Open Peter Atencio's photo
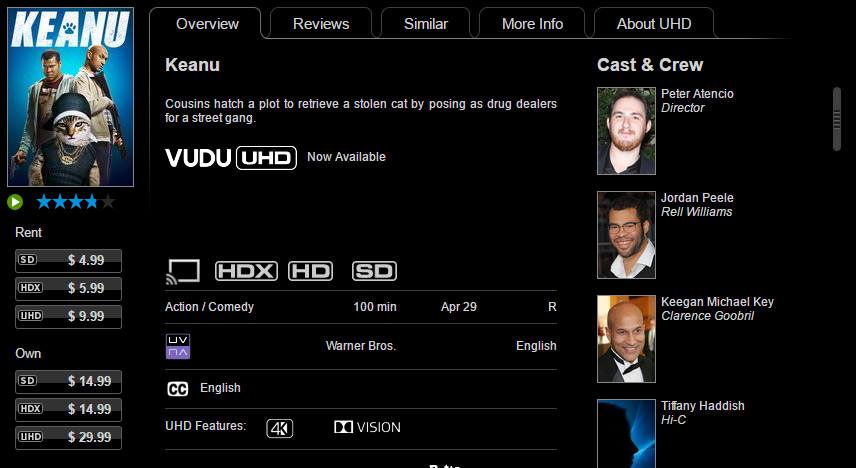856x468 pixels. coord(626,131)
